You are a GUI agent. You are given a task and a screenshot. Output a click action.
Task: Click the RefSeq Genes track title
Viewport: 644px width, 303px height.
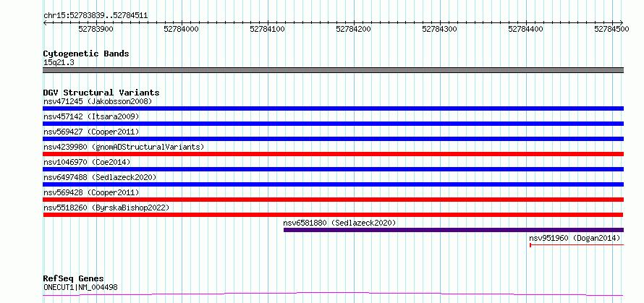coord(73,279)
